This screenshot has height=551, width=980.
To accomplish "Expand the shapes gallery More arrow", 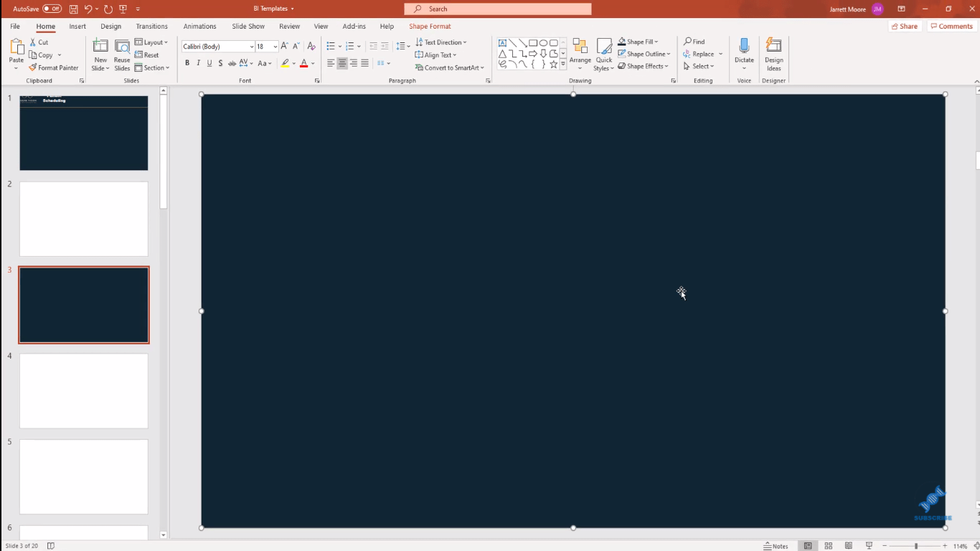I will (563, 64).
